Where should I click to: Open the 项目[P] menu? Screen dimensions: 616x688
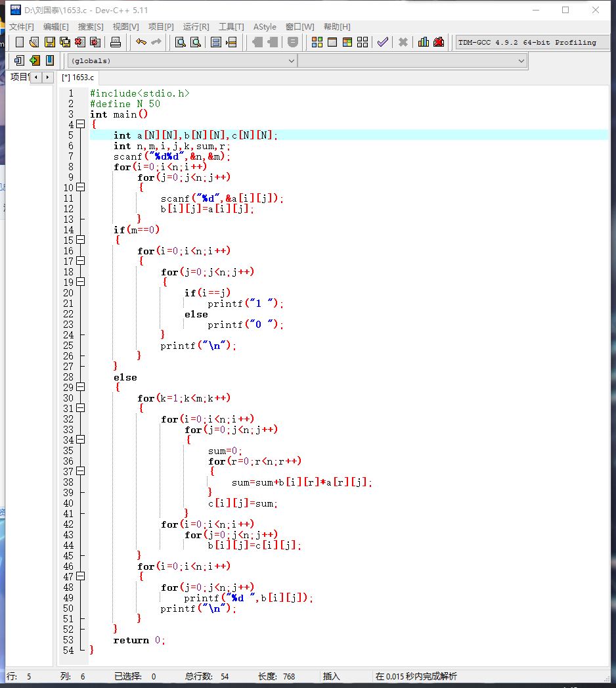[161, 27]
